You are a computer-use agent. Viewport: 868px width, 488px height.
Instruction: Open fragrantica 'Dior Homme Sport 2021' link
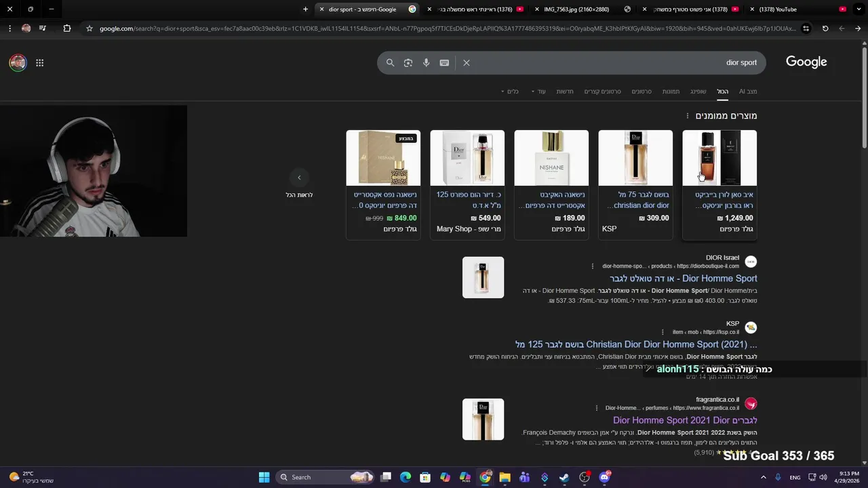point(685,420)
